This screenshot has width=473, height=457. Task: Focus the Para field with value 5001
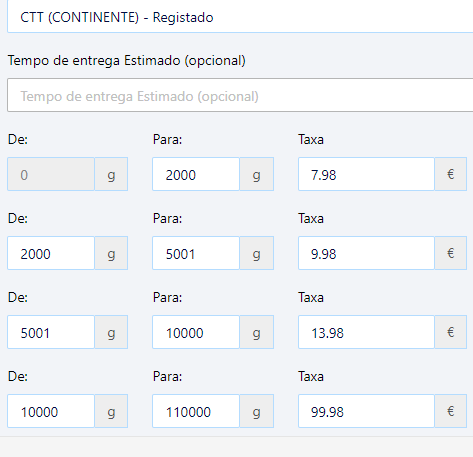pos(196,253)
